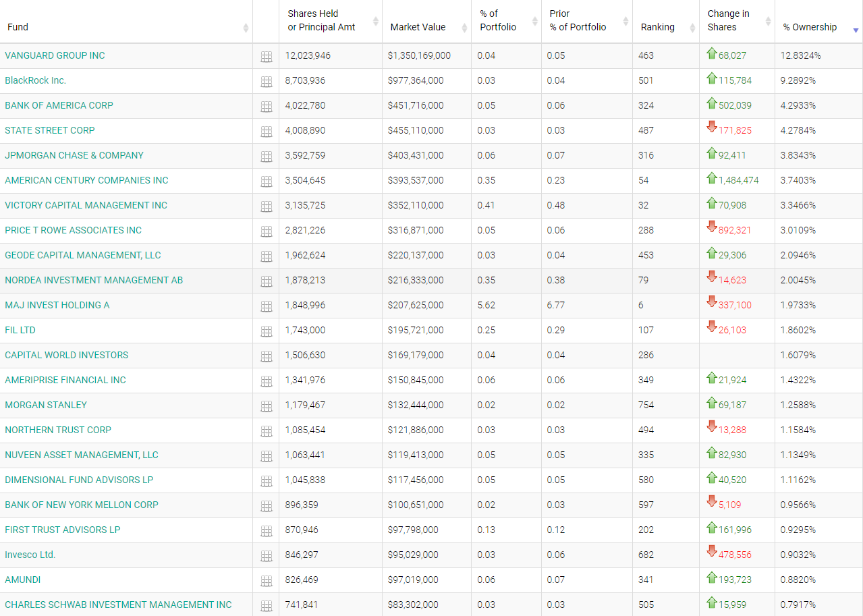Click MAJ INVEST's 5.62 portfolio percentage
Viewport: 863px width, 616px height.
click(x=486, y=305)
